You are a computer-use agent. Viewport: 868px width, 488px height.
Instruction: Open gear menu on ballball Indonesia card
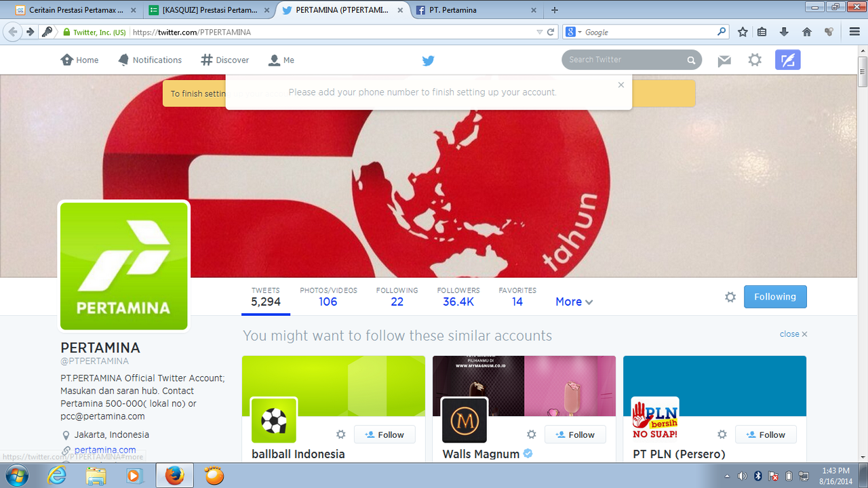(x=341, y=434)
